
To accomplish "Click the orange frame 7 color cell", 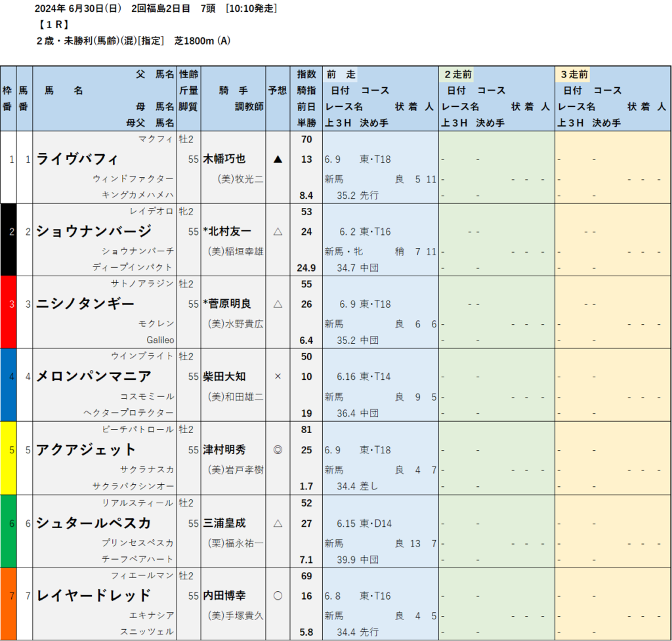I will [x=8, y=604].
